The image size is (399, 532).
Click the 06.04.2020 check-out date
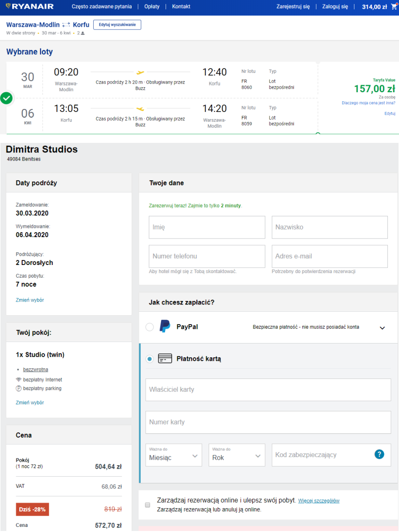point(32,235)
